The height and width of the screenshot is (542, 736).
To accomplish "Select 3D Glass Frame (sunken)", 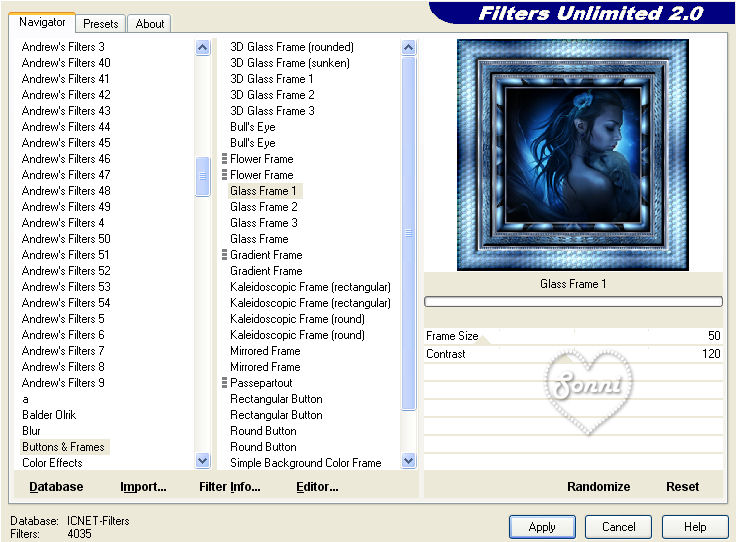I will tap(290, 63).
